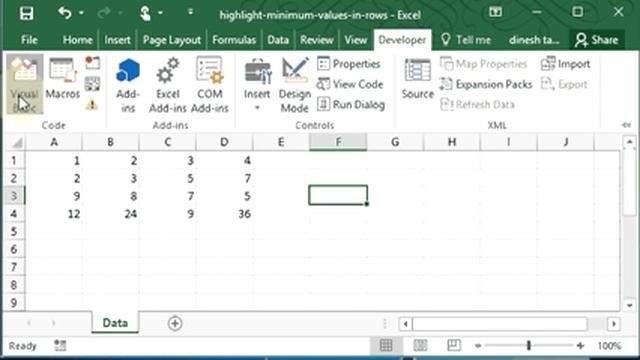Save the workbook with the floppy icon
The image size is (640, 360).
pyautogui.click(x=27, y=13)
